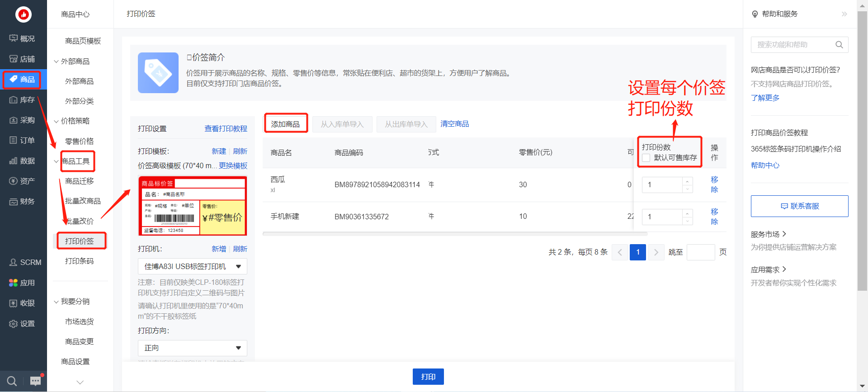The width and height of the screenshot is (868, 392).
Task: Click the red app logo icon
Action: tap(23, 14)
